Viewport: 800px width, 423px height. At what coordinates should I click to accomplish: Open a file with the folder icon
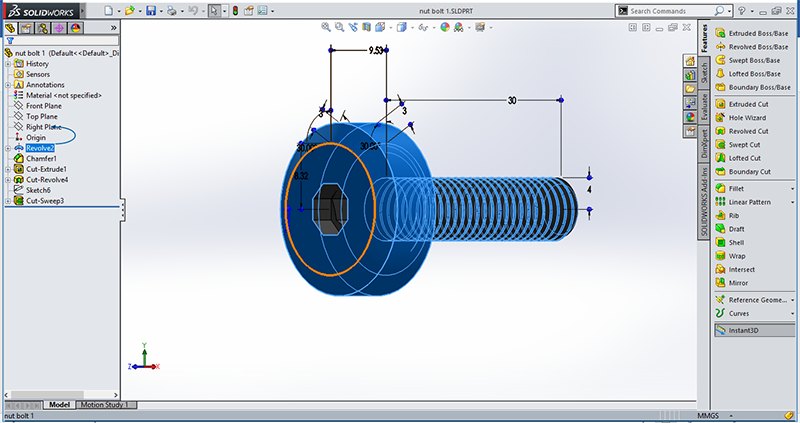[x=130, y=11]
